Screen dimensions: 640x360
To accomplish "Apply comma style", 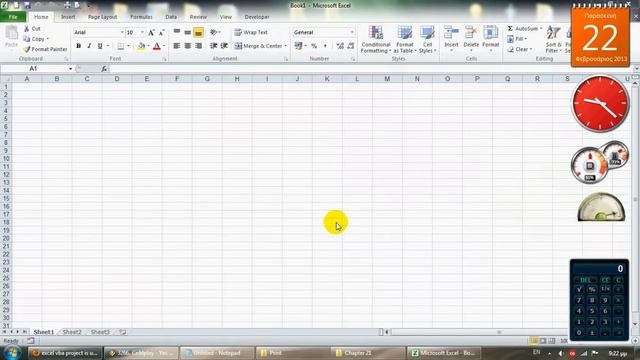I will pyautogui.click(x=325, y=46).
